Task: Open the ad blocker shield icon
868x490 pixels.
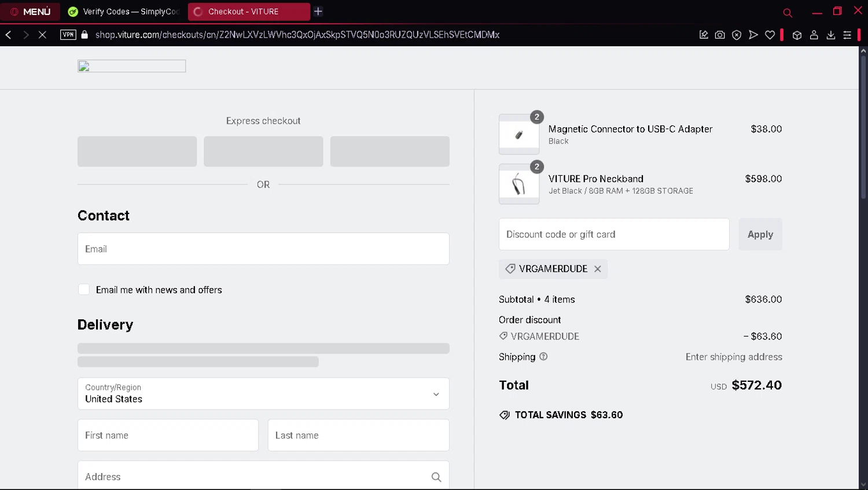Action: (737, 35)
